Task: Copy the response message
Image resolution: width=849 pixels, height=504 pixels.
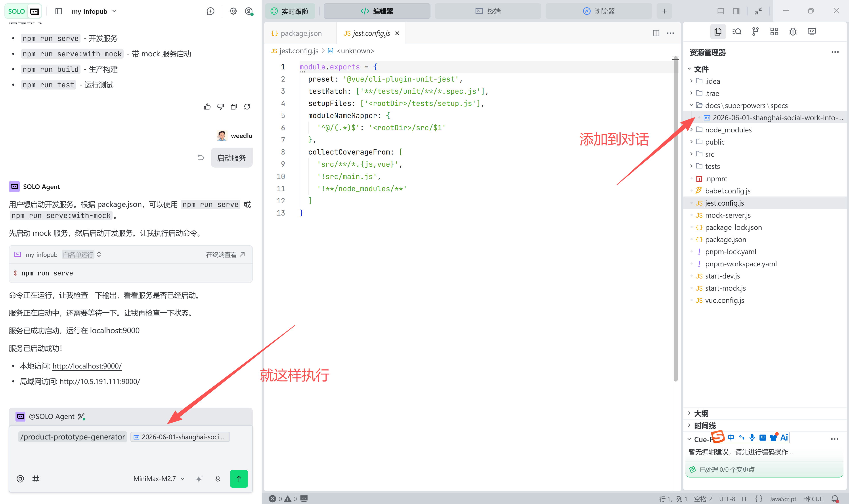Action: tap(234, 107)
